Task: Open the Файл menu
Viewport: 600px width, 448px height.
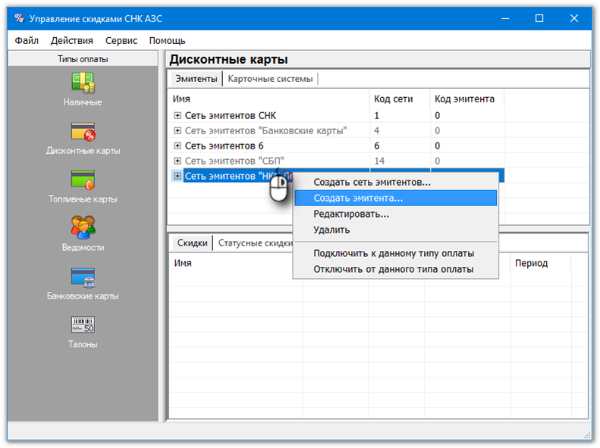Action: tap(27, 41)
